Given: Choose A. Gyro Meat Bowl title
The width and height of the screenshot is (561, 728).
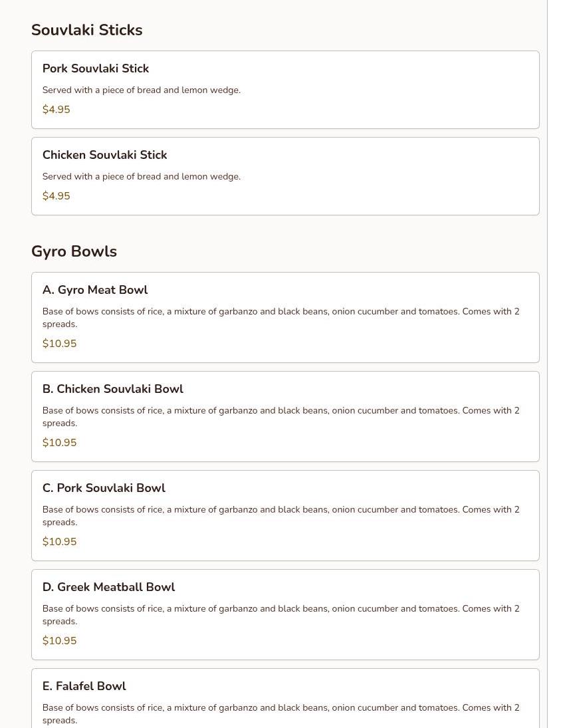Looking at the screenshot, I should coord(95,291).
